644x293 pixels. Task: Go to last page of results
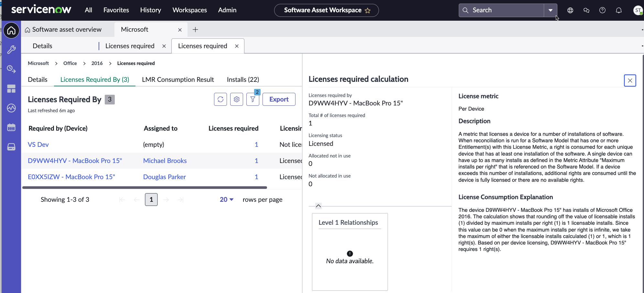(181, 200)
